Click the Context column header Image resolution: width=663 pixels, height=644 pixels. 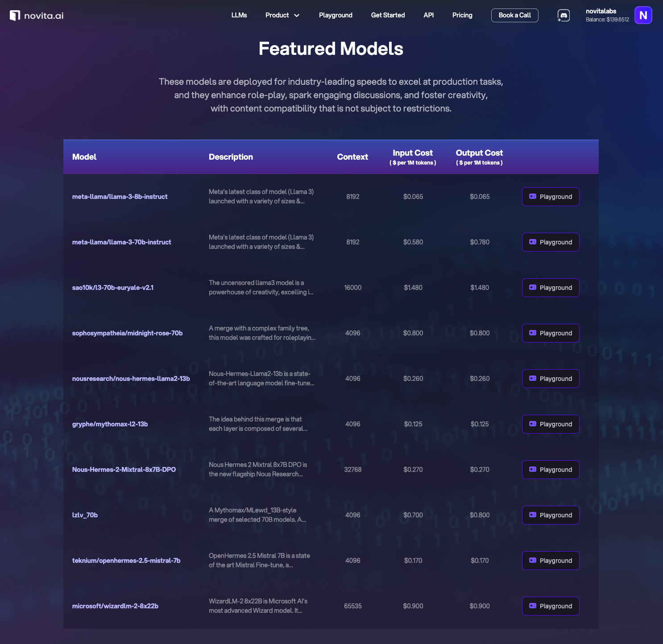point(352,157)
